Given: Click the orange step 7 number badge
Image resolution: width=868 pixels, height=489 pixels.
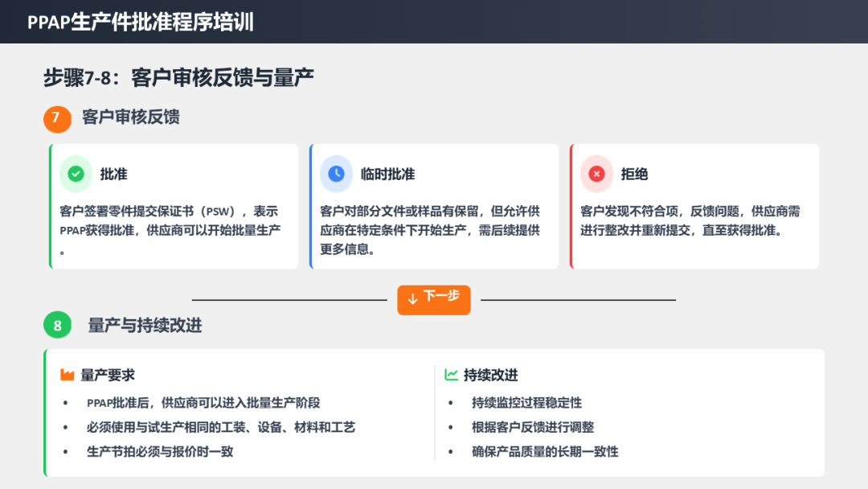Looking at the screenshot, I should point(57,117).
